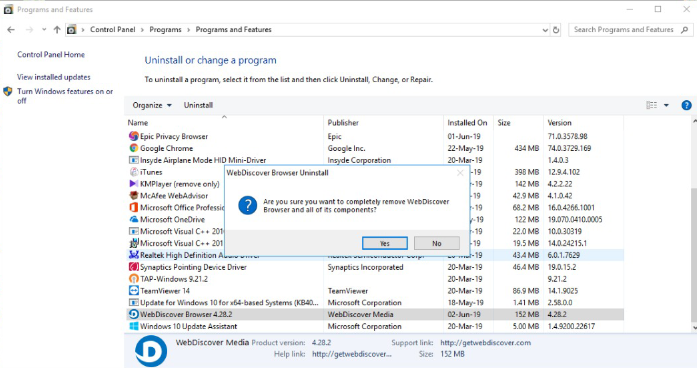The height and width of the screenshot is (368, 697).
Task: Open the blue Help icon
Action: click(x=686, y=105)
